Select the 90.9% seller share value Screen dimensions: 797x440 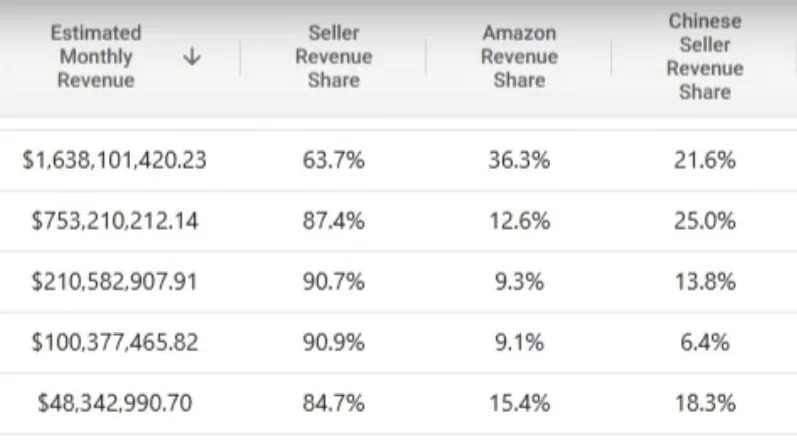[x=333, y=342]
